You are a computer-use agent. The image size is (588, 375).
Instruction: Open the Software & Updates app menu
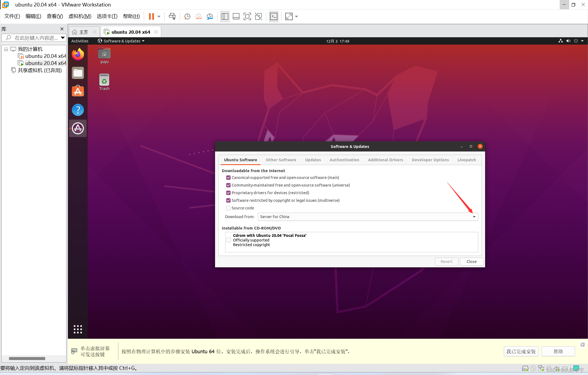click(121, 41)
